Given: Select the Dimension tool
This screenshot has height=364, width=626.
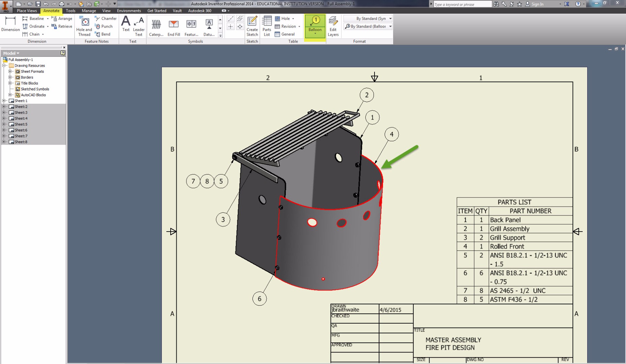Looking at the screenshot, I should (x=10, y=24).
